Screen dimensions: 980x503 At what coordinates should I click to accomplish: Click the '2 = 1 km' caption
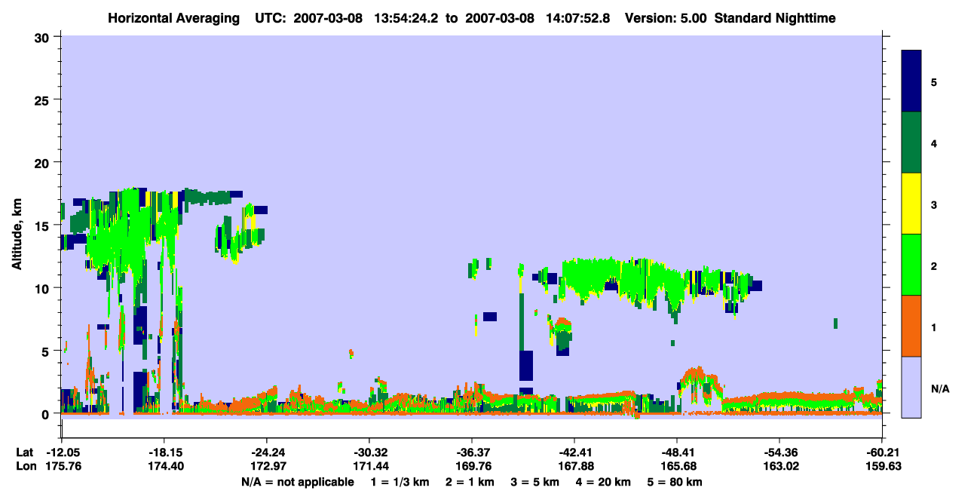(470, 482)
